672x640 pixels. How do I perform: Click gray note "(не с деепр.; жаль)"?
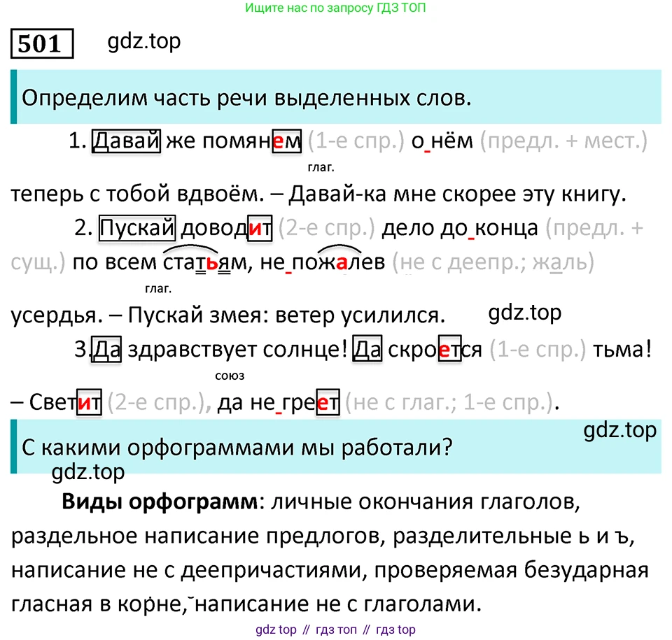click(493, 263)
